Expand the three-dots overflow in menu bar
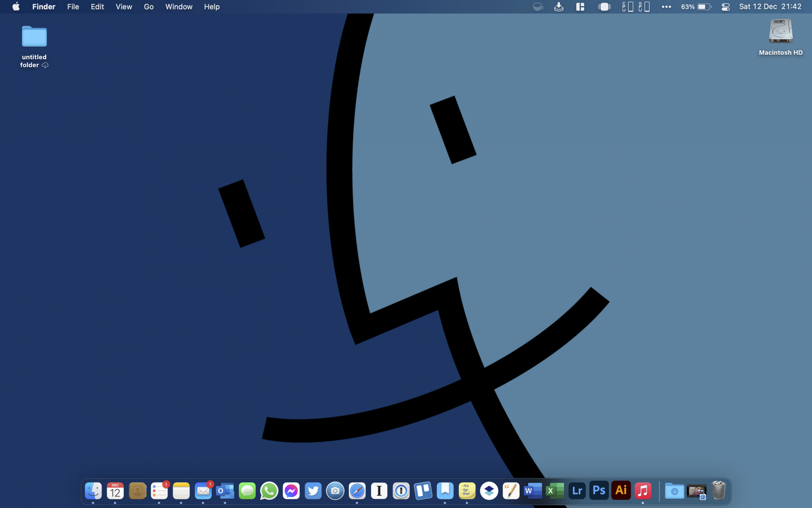 click(666, 7)
